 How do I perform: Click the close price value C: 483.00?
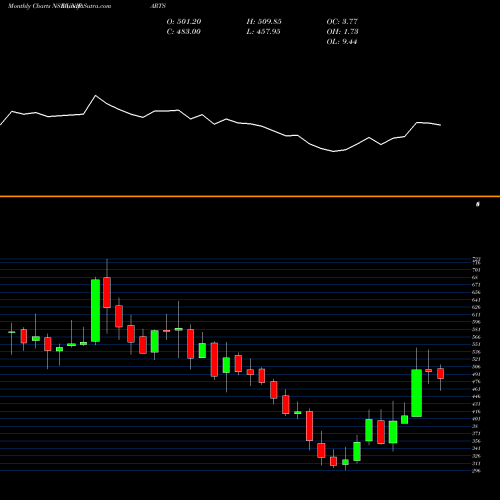click(x=183, y=32)
